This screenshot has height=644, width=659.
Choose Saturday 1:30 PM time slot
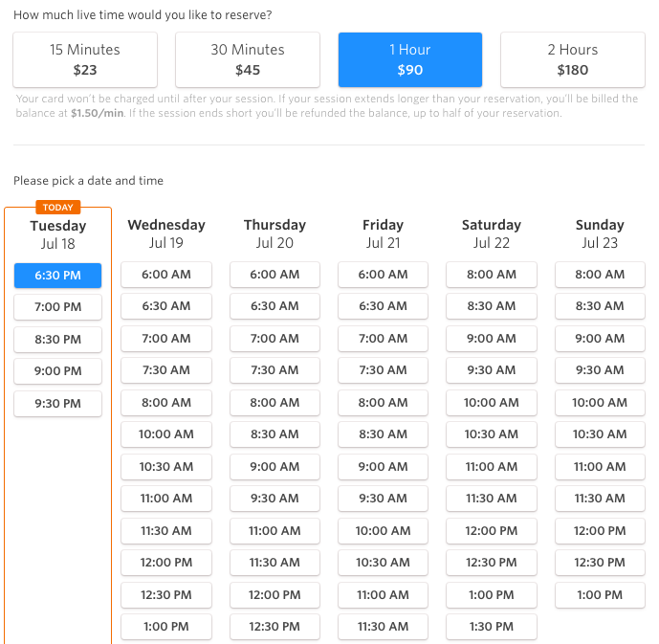click(x=492, y=627)
